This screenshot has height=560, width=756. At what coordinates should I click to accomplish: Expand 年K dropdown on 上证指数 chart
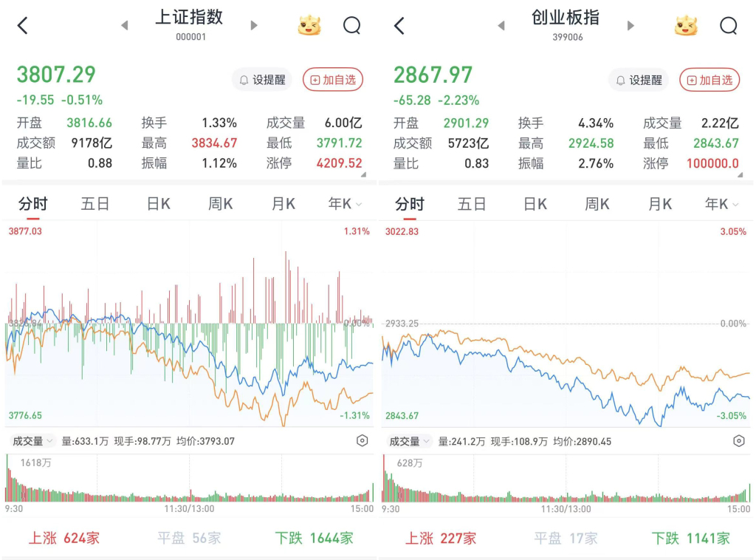point(346,204)
